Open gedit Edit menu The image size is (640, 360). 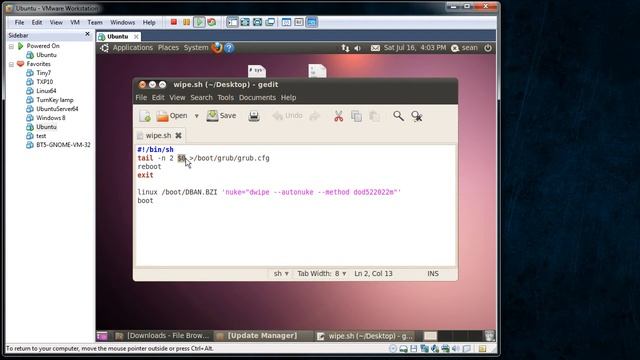[x=158, y=98]
